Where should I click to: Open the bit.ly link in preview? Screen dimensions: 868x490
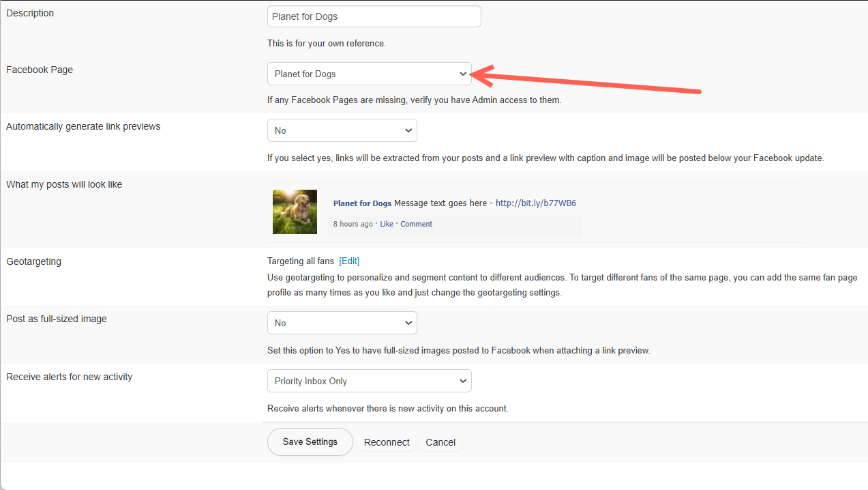536,203
